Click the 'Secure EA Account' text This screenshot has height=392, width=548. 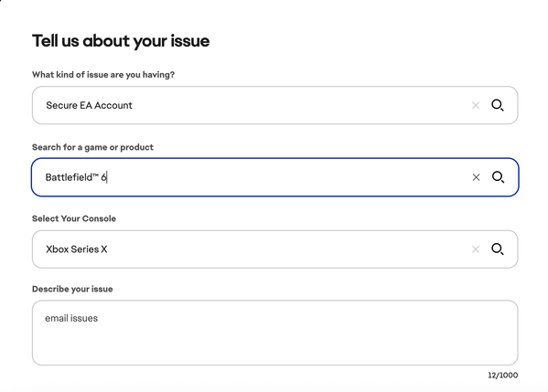[x=89, y=105]
